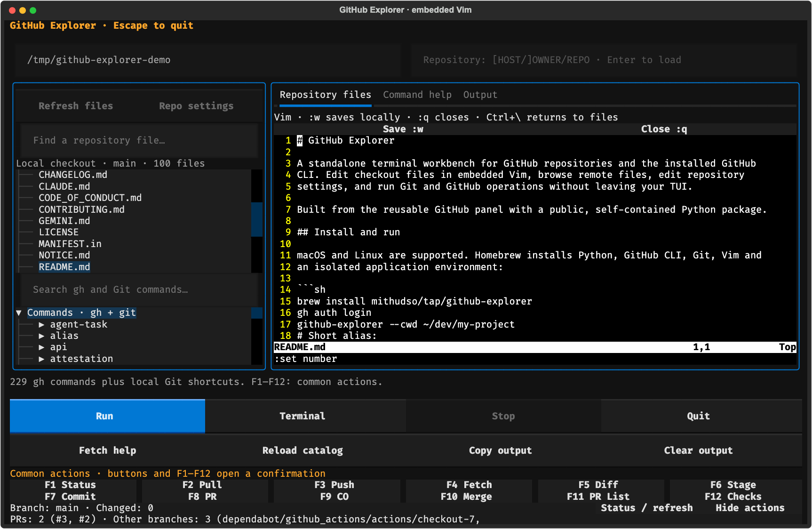Select LICENSE in the file list

(59, 232)
